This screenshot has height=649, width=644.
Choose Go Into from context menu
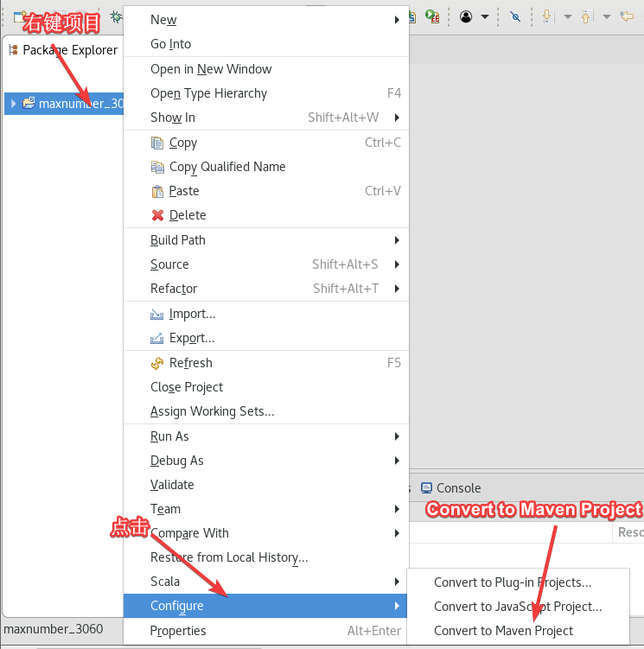(266, 44)
